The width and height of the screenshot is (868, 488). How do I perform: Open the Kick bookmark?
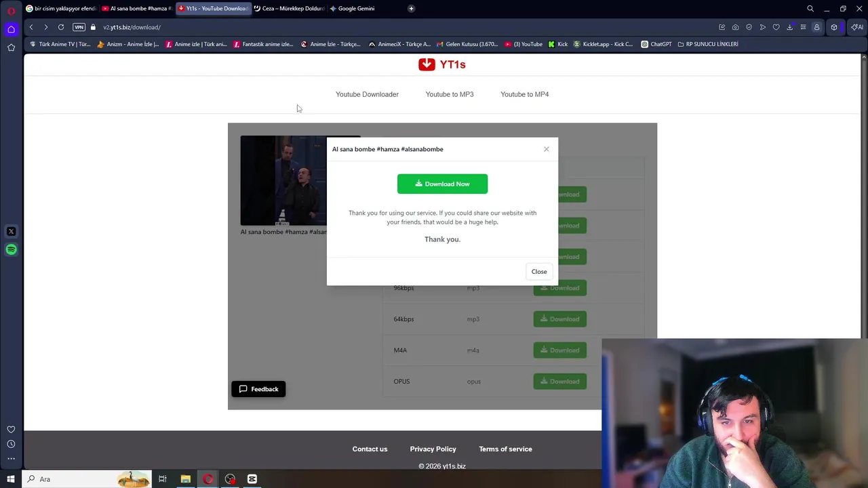[x=558, y=44]
